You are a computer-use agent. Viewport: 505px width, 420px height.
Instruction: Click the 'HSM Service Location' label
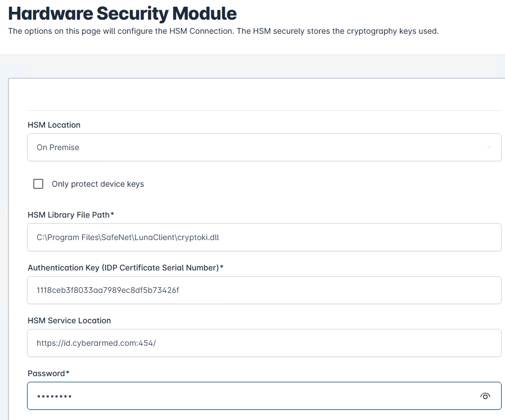(x=69, y=320)
